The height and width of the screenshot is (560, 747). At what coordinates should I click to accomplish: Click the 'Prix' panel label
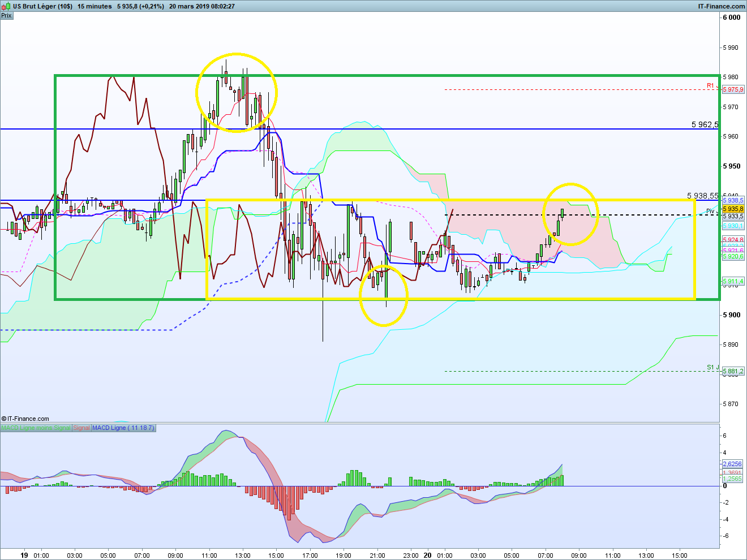pyautogui.click(x=6, y=15)
